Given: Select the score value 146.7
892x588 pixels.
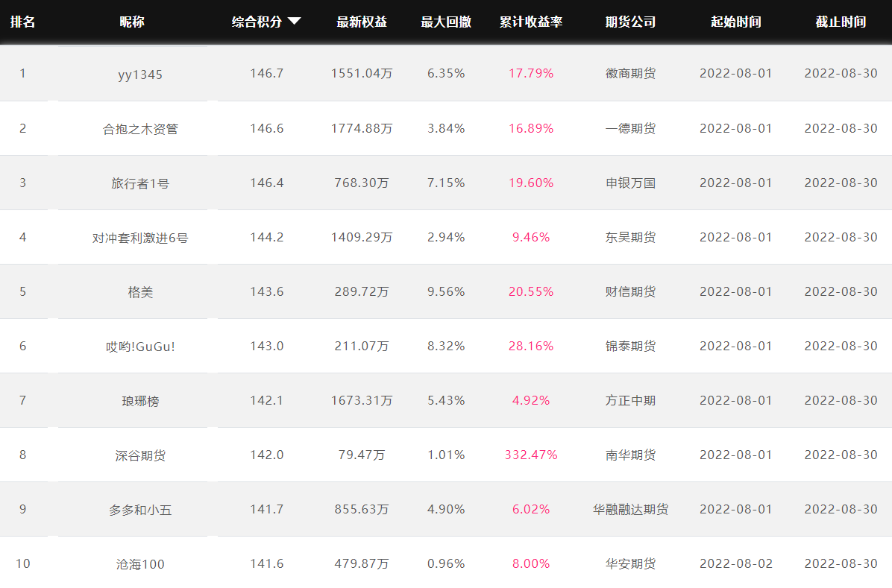Looking at the screenshot, I should [267, 73].
